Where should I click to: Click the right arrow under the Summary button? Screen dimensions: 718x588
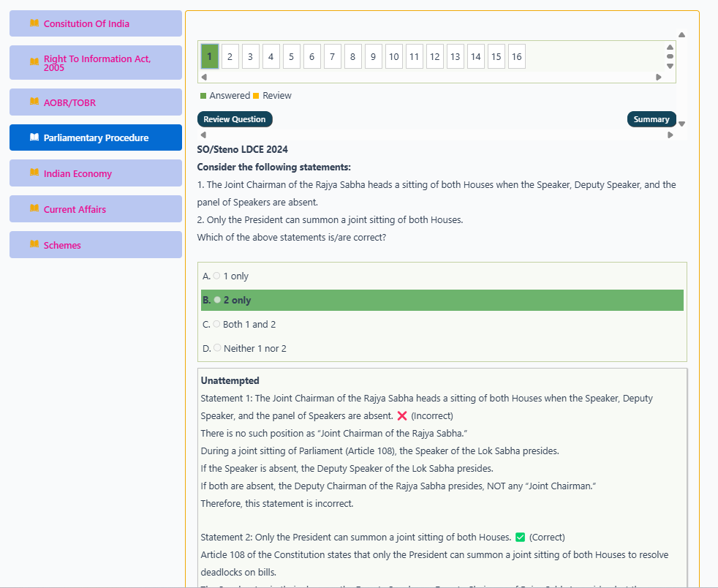(x=670, y=135)
